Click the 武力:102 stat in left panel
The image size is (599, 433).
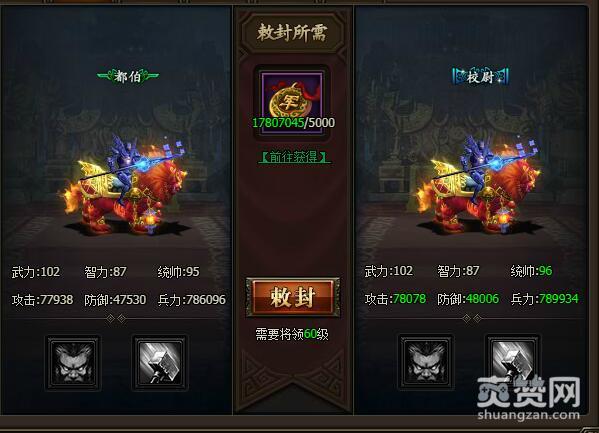[x=36, y=272]
